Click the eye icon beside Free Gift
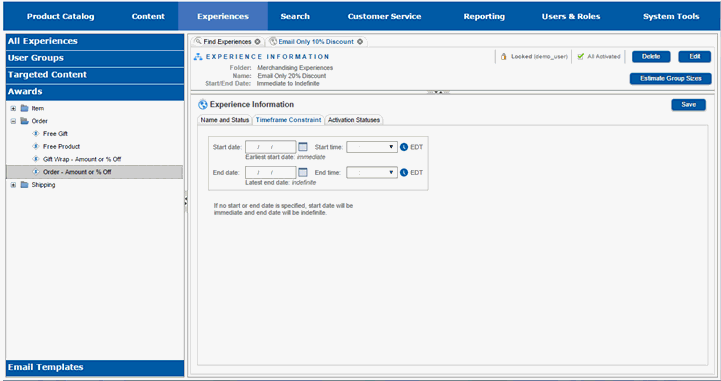 [x=36, y=134]
